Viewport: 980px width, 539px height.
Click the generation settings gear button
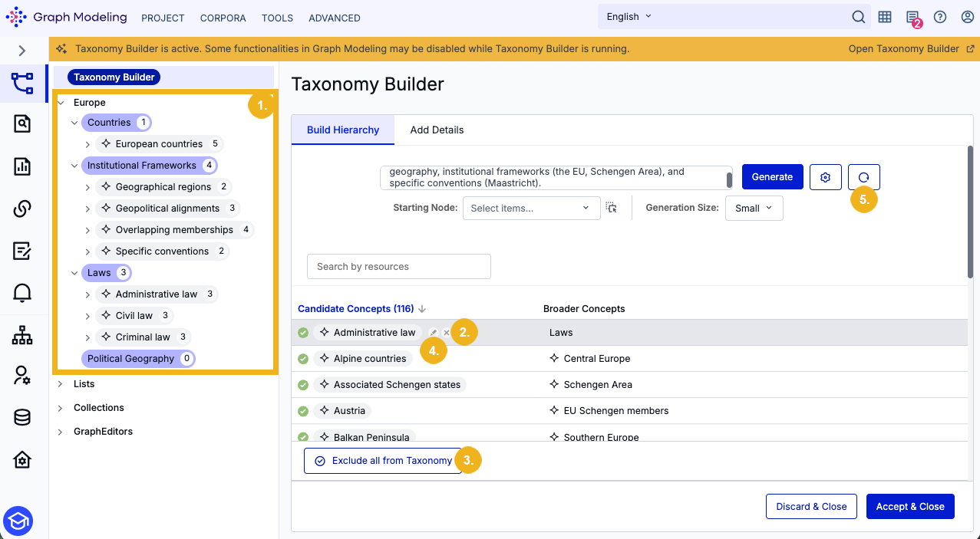[x=826, y=177]
